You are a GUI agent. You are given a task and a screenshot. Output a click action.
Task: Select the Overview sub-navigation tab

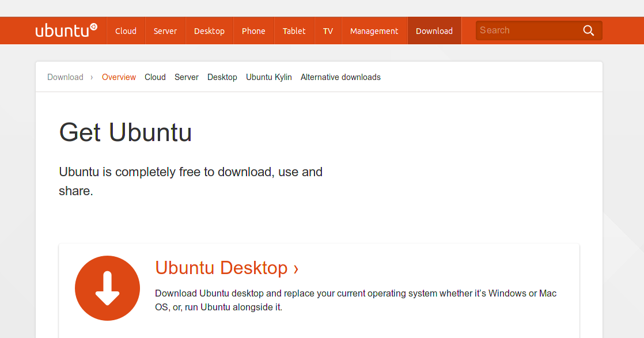119,77
